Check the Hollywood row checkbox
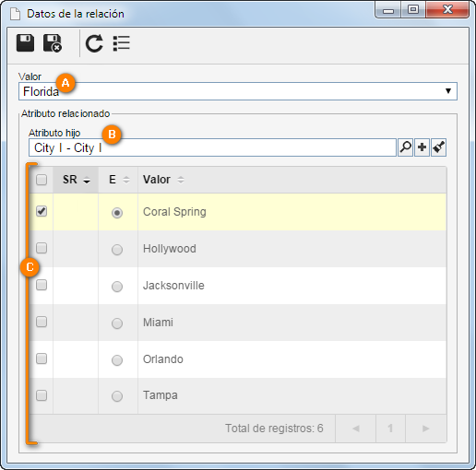The image size is (476, 470). point(42,248)
